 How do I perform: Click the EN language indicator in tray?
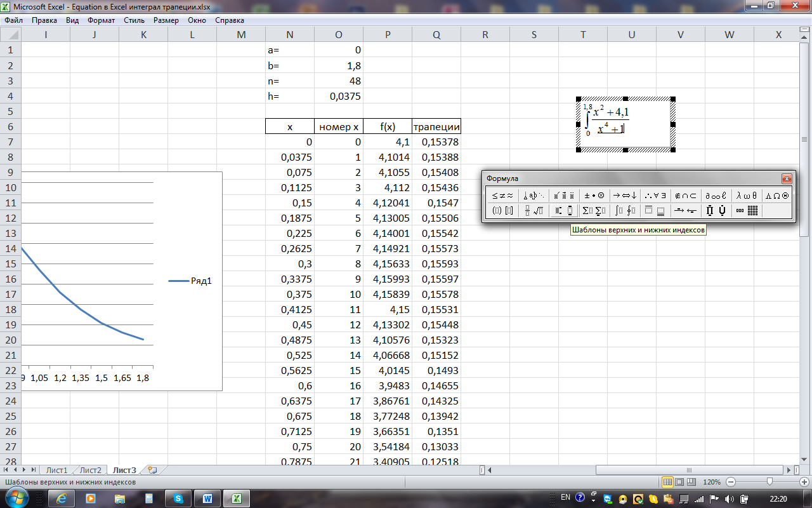(x=565, y=498)
